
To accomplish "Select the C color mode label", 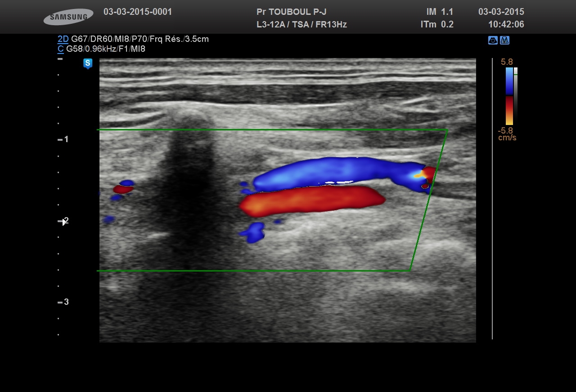I will tap(60, 49).
